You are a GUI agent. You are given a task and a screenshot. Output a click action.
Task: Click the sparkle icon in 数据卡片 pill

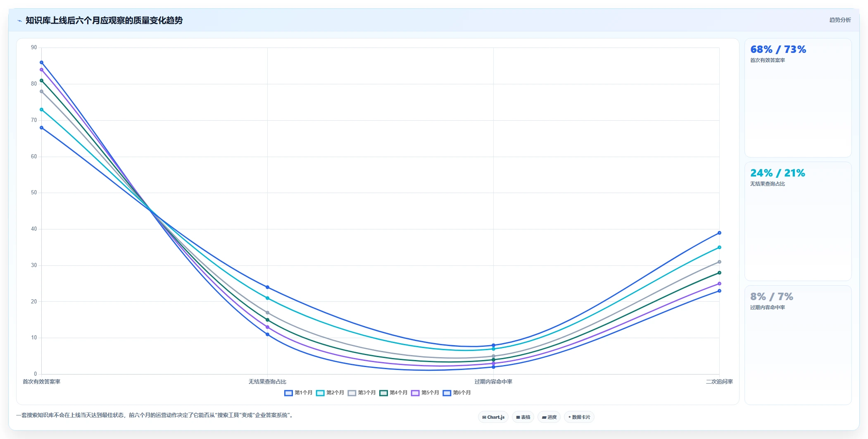click(x=570, y=417)
